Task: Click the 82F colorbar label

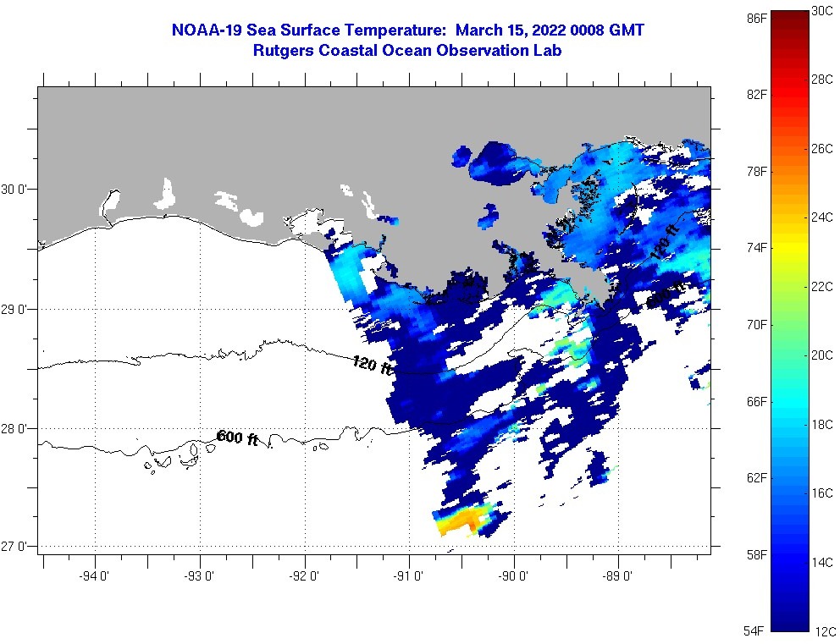Action: click(x=756, y=95)
